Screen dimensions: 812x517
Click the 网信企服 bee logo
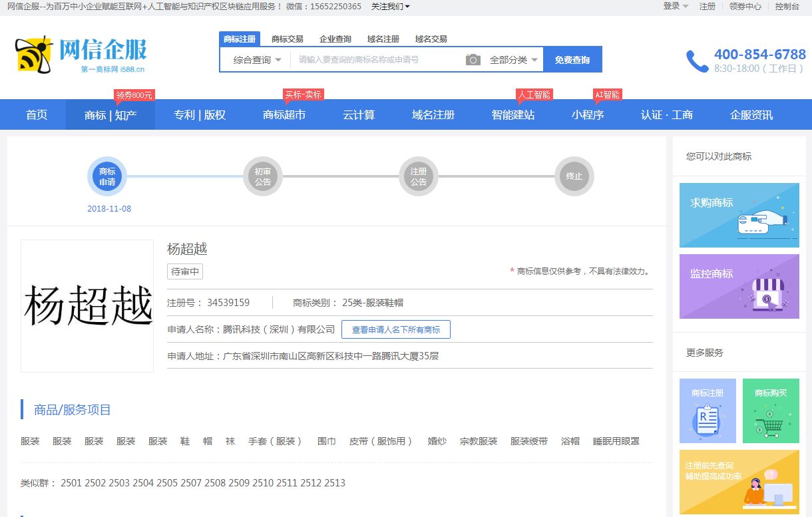[x=81, y=55]
